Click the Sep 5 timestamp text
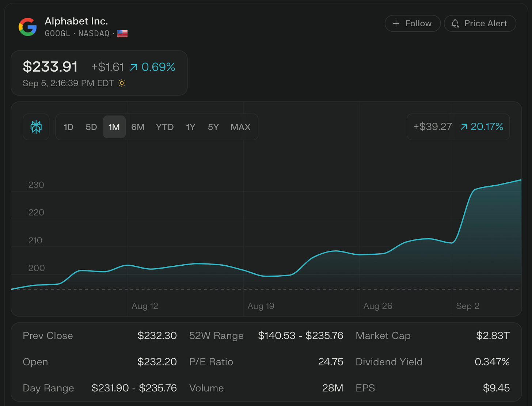This screenshot has width=532, height=406. click(x=68, y=83)
